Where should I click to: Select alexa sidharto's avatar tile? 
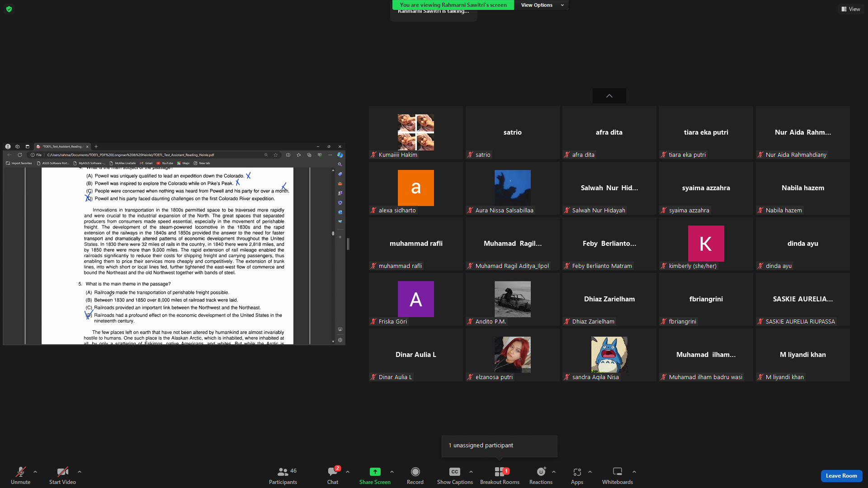416,188
